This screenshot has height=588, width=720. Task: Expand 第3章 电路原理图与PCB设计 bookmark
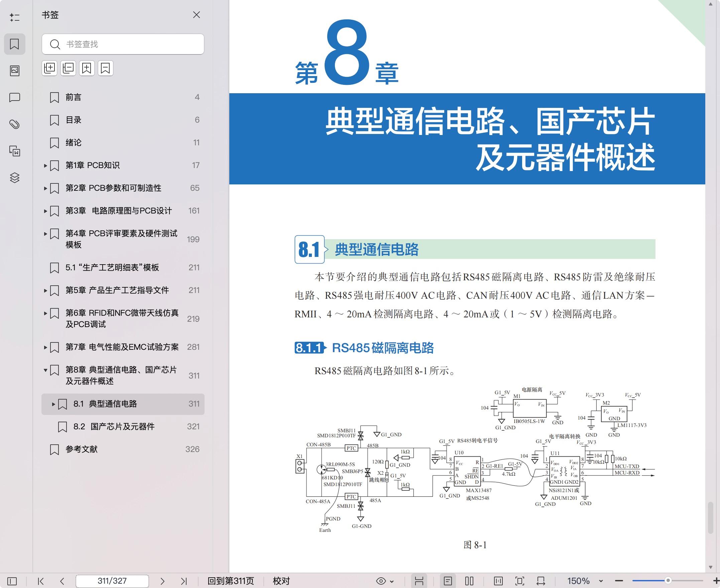click(45, 211)
